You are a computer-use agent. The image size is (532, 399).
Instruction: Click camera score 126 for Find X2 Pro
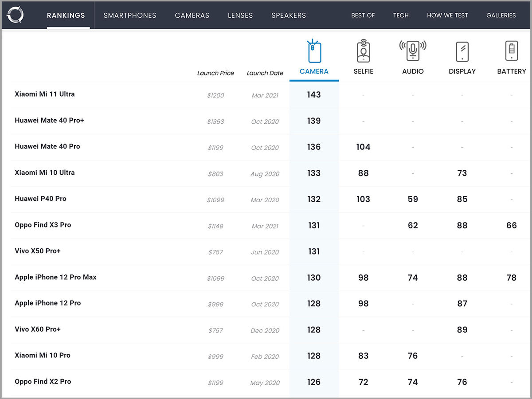[x=314, y=382]
